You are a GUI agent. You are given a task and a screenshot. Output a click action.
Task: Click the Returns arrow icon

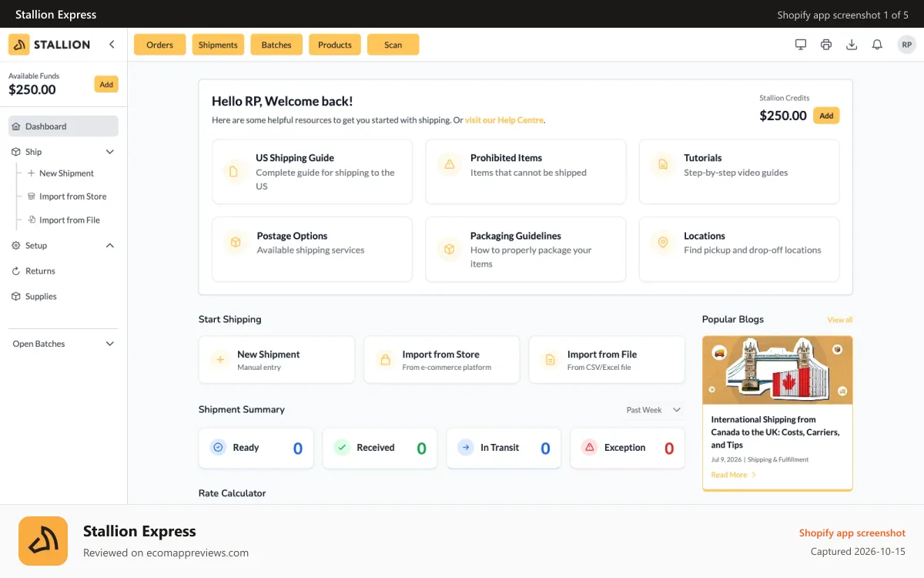[x=16, y=271]
